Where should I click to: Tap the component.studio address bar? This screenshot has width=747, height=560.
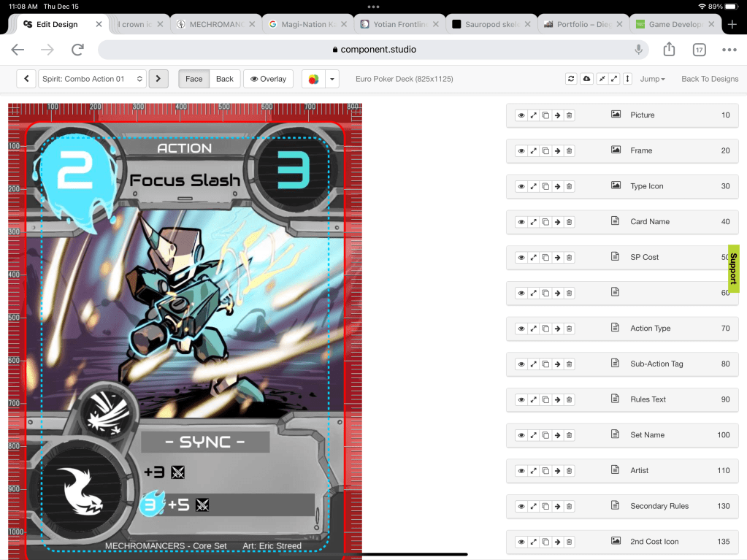coord(373,50)
